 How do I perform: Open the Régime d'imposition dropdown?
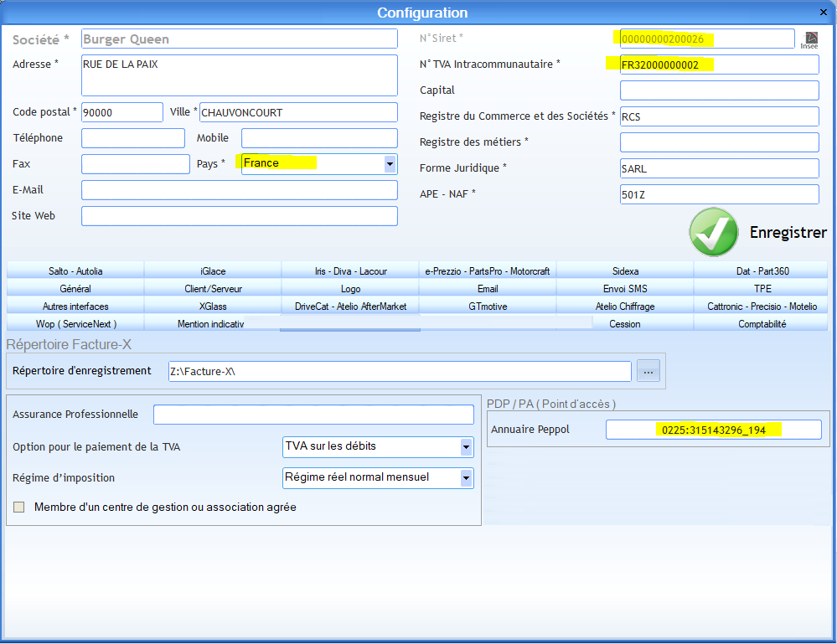point(466,478)
